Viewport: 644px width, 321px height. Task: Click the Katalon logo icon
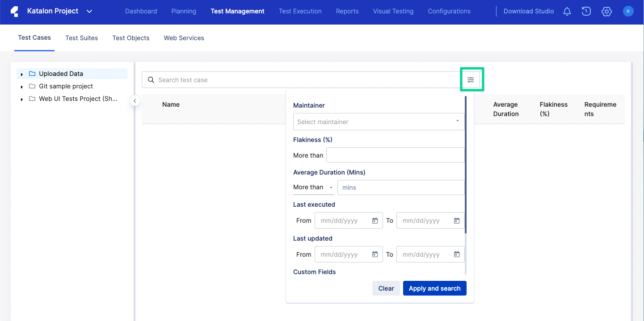14,12
